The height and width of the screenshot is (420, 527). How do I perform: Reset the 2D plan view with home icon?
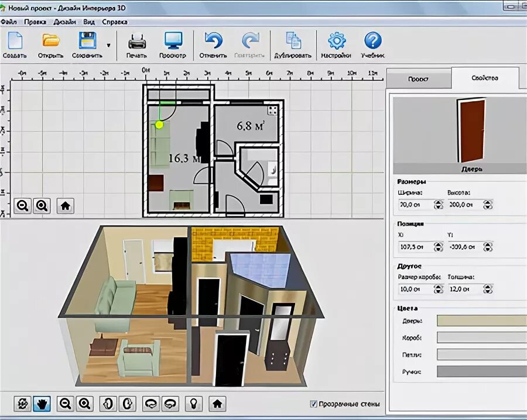pos(65,205)
